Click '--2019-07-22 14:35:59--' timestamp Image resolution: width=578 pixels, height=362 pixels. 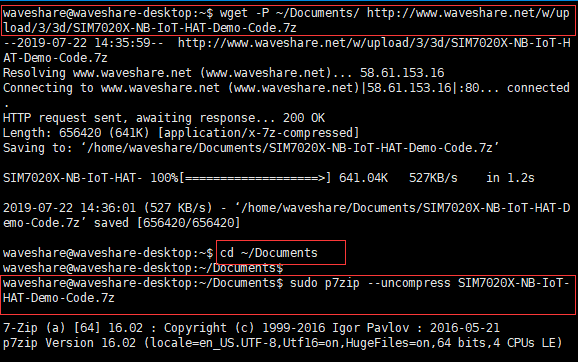[83, 43]
